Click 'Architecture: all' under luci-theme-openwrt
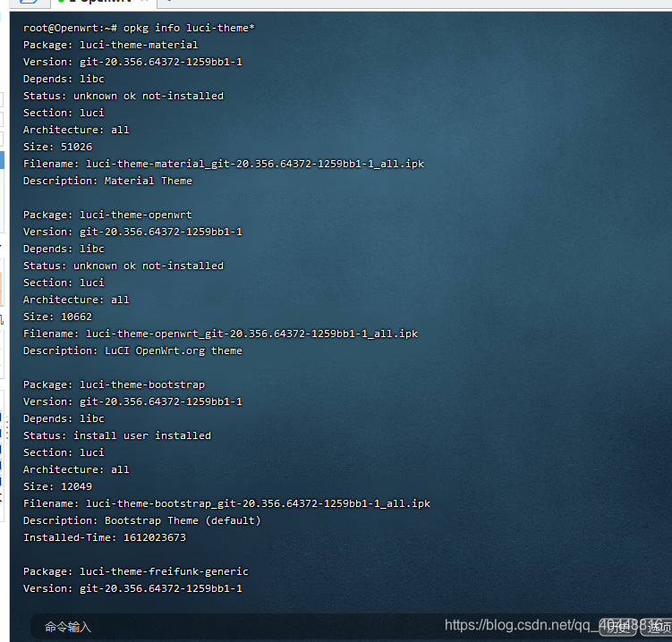The width and height of the screenshot is (672, 642). click(76, 300)
